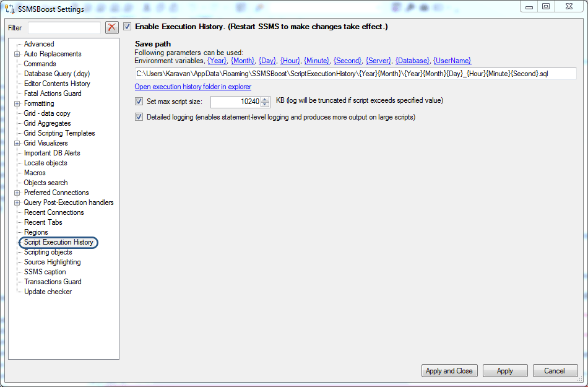Open Grid - data copy settings
This screenshot has height=387, width=588.
point(47,113)
